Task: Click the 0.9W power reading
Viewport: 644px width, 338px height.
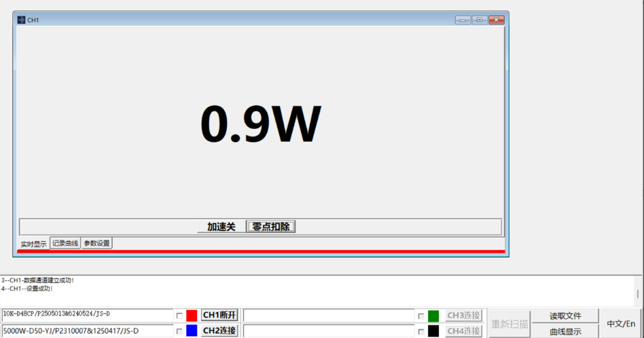Action: click(x=261, y=124)
